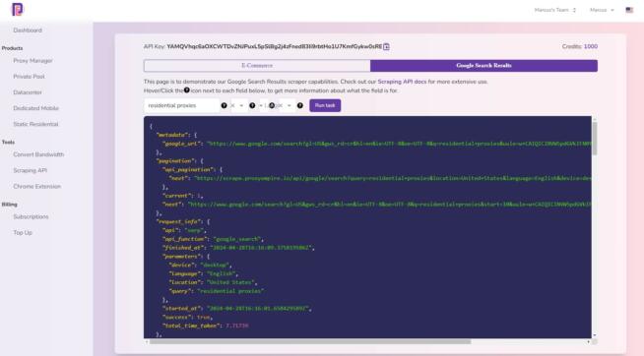Screen dimensions: 644x356
Task: Open the first dropdown after the query field
Action: 238,105
